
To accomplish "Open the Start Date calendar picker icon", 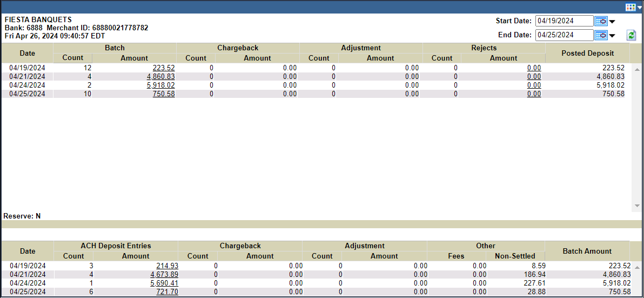I will pyautogui.click(x=600, y=21).
